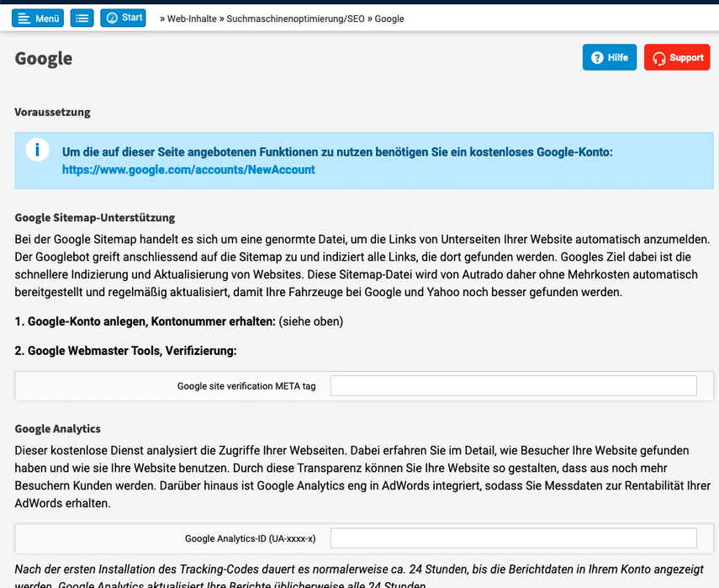The image size is (719, 588).
Task: Focus the Google Analytics-ID input field
Action: (x=513, y=538)
